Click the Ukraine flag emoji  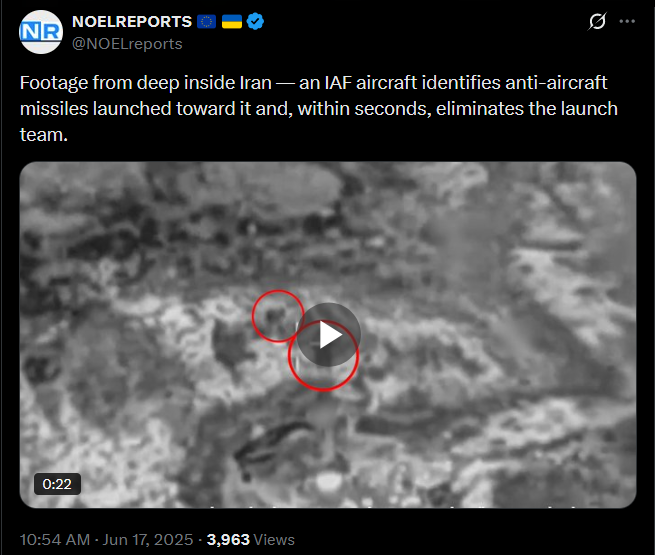pos(232,21)
